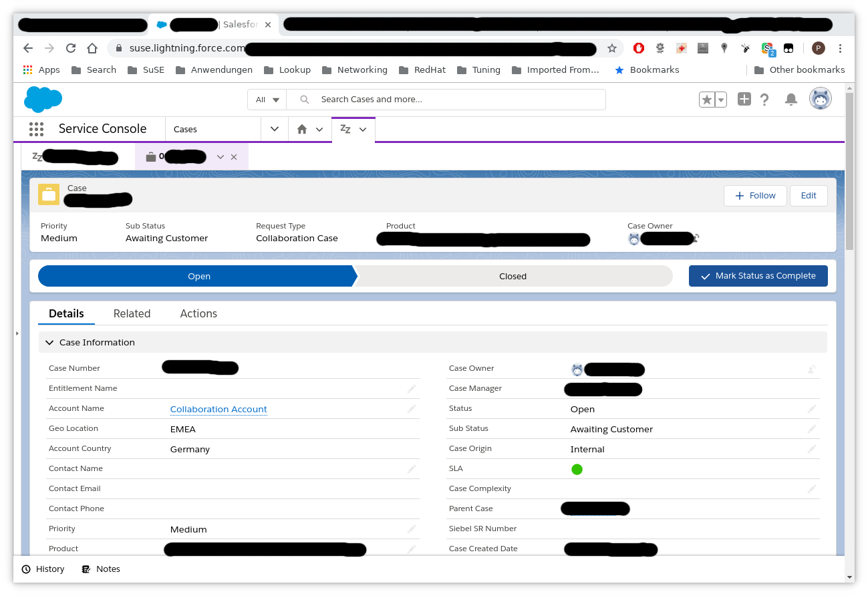
Task: Open the App Launcher waffle icon
Action: pos(36,129)
